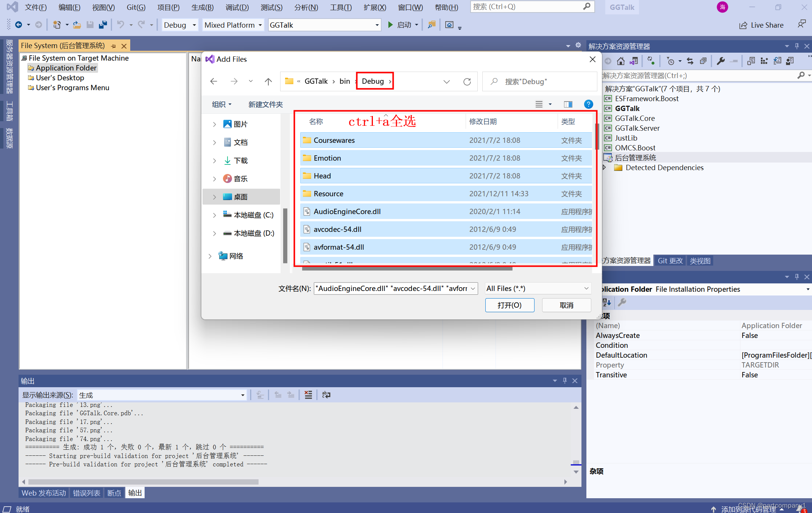812x513 pixels.
Task: Collapse all items in Solution Explorer
Action: [x=703, y=61]
